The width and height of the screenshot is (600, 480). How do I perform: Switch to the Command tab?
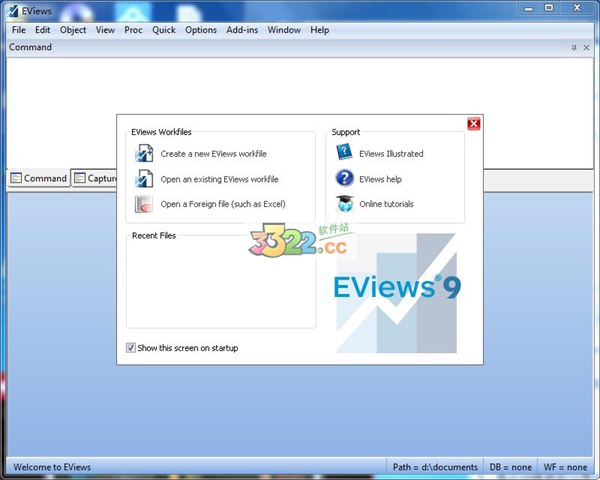pyautogui.click(x=39, y=178)
